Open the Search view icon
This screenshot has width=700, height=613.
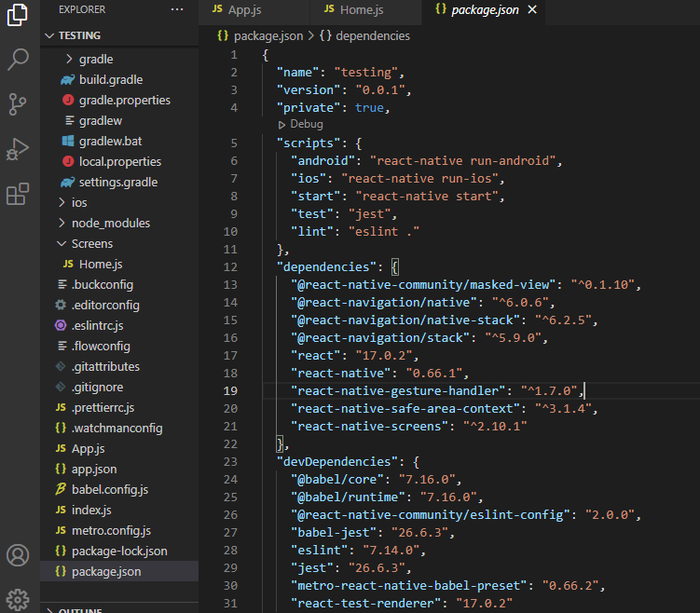tap(18, 60)
